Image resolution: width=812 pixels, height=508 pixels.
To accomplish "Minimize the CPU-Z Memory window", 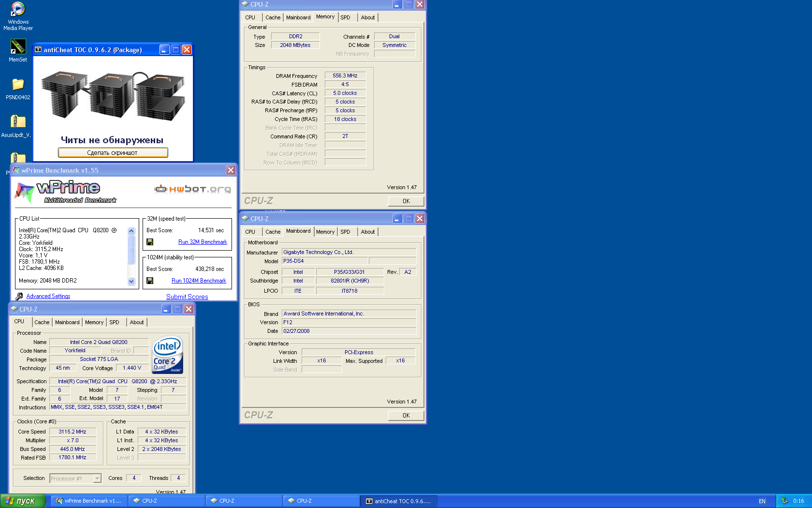I will pyautogui.click(x=397, y=4).
